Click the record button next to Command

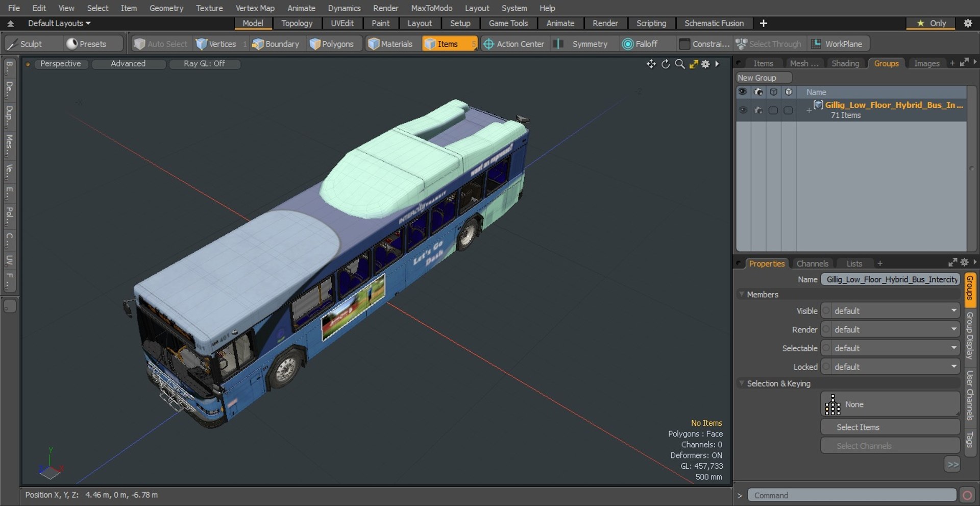coord(967,495)
